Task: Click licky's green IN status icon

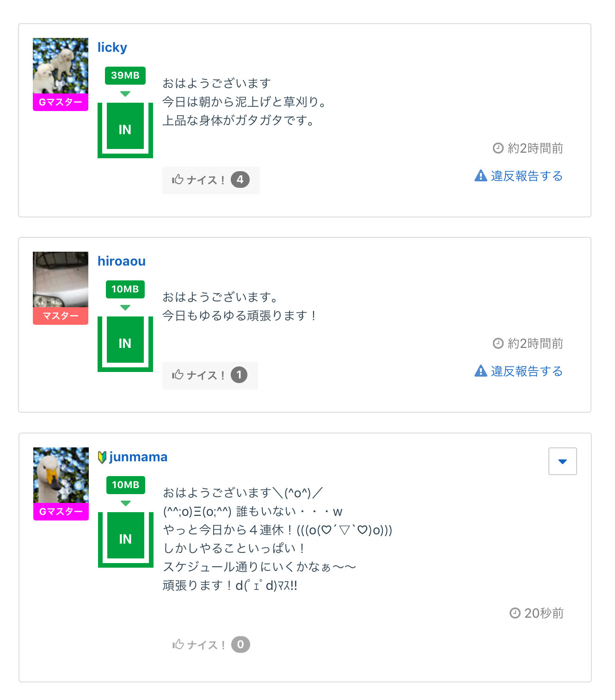Action: point(125,130)
